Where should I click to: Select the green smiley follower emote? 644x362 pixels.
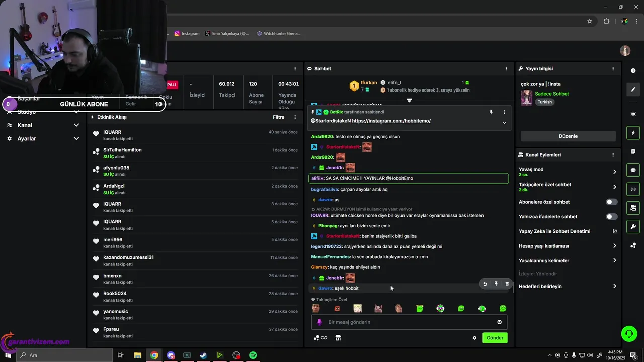point(503,309)
